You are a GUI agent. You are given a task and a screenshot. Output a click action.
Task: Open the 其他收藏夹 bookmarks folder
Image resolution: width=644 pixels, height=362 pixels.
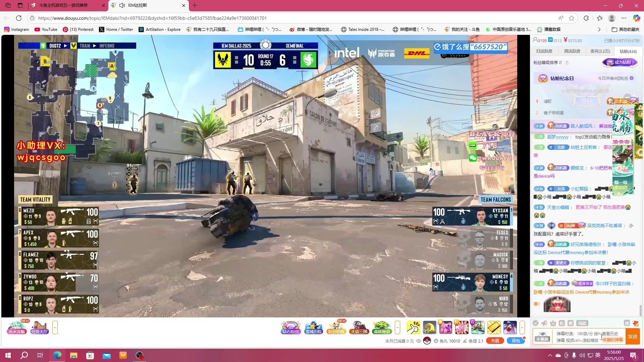(x=625, y=29)
